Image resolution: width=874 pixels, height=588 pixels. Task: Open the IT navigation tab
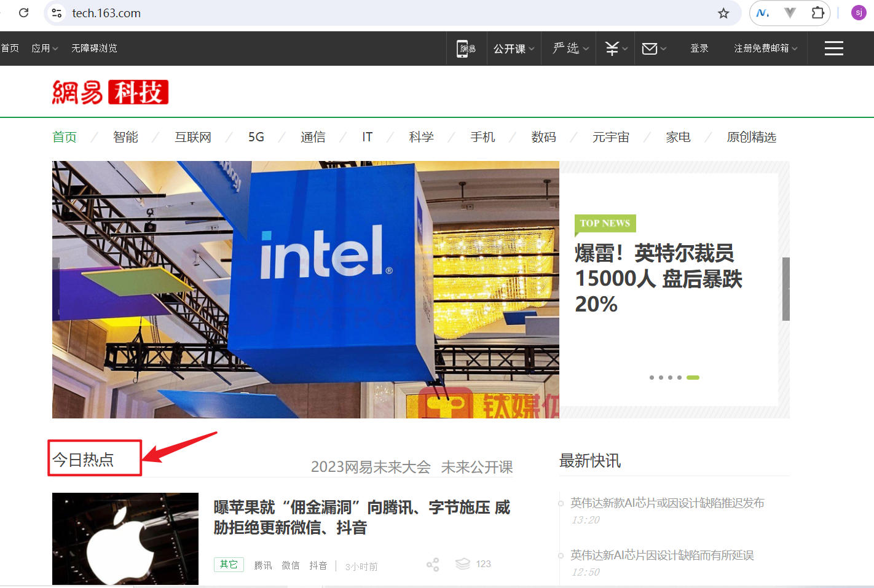click(x=367, y=137)
